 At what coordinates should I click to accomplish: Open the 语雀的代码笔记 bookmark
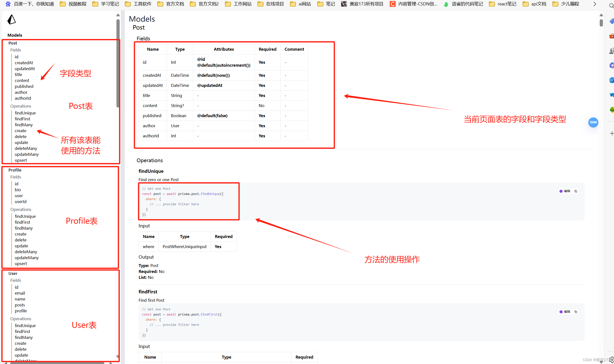(463, 4)
